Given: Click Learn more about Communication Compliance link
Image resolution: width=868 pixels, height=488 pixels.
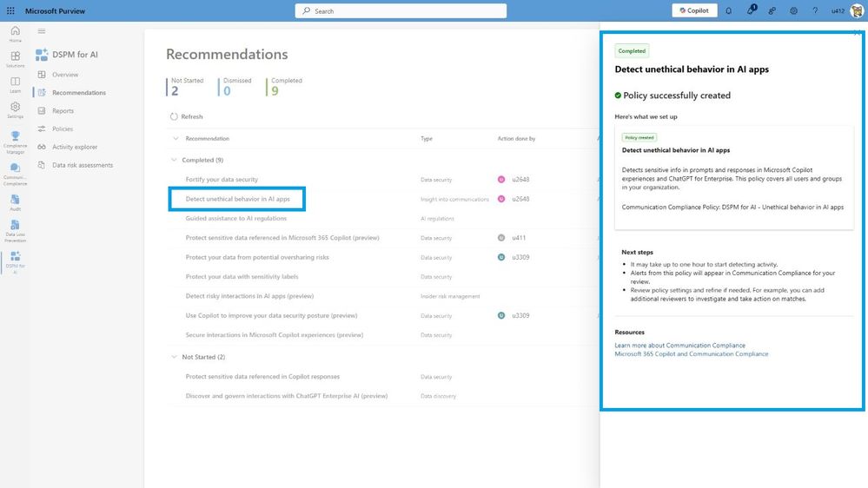Looking at the screenshot, I should 679,346.
